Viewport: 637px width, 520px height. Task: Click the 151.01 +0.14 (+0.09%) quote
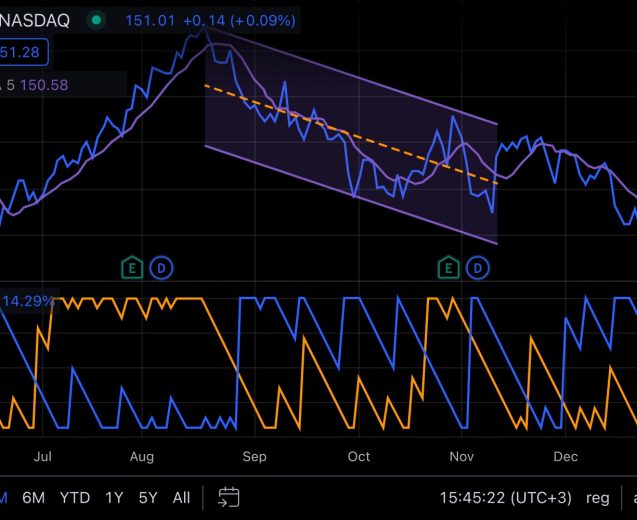coord(210,20)
